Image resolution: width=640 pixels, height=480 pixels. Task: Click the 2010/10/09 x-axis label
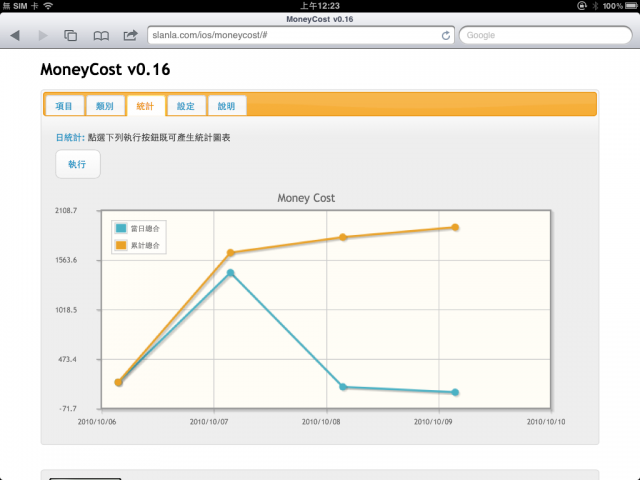click(433, 422)
